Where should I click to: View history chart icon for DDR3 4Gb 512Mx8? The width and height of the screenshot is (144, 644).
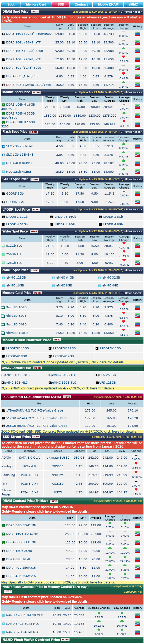[x=137, y=85]
